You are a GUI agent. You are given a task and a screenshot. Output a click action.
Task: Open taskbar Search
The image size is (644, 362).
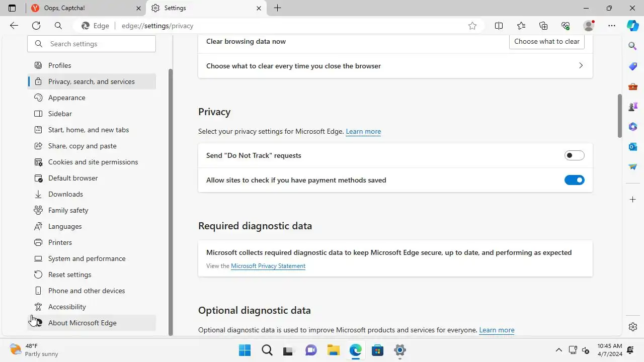pyautogui.click(x=267, y=350)
